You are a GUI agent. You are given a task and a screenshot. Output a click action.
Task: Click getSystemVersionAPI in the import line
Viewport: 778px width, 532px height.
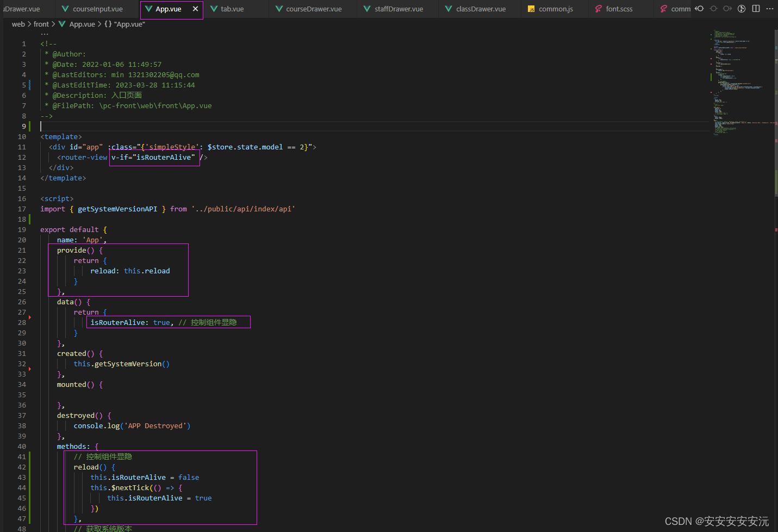pos(117,209)
